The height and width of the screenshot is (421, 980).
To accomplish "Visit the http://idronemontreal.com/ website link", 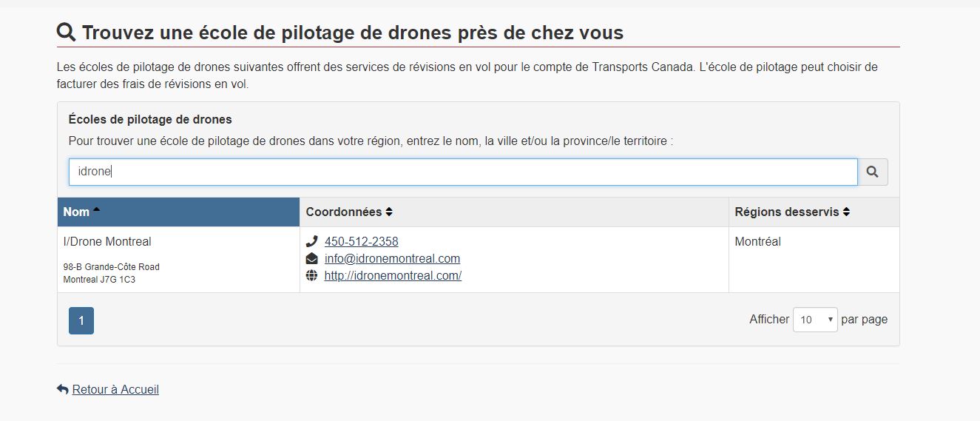I will pyautogui.click(x=393, y=275).
